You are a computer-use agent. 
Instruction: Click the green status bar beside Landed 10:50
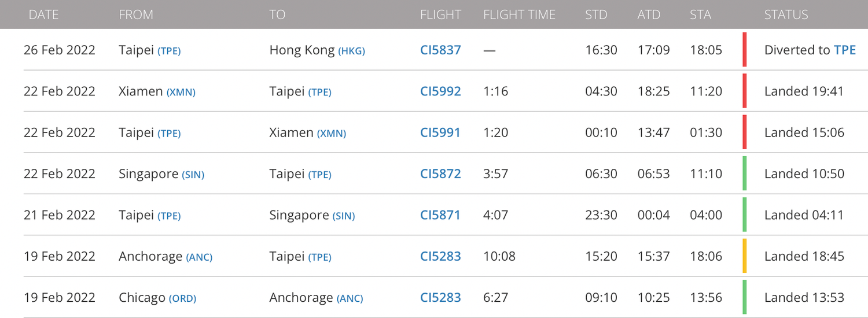[x=745, y=173]
